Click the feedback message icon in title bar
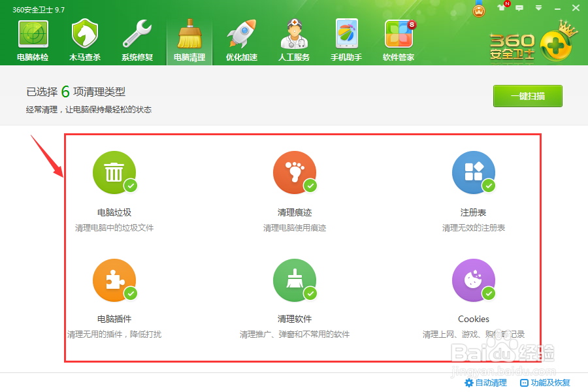 [x=518, y=8]
